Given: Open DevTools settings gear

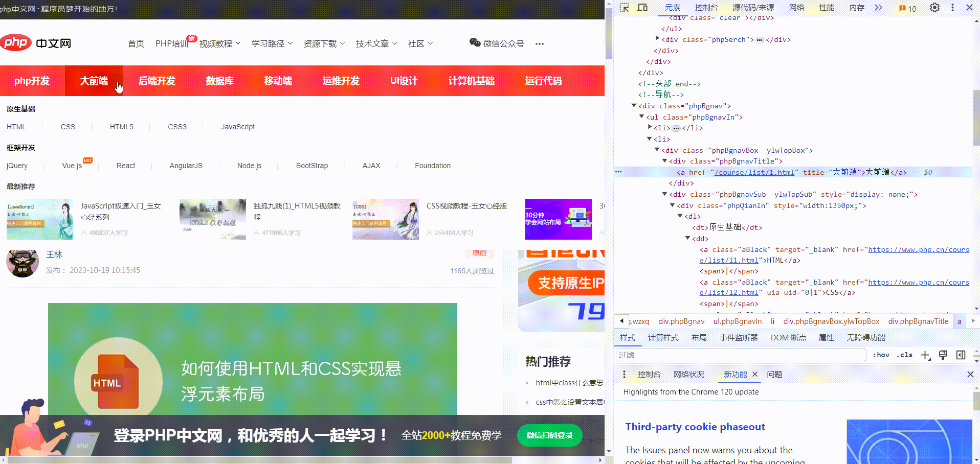Looking at the screenshot, I should click(934, 8).
